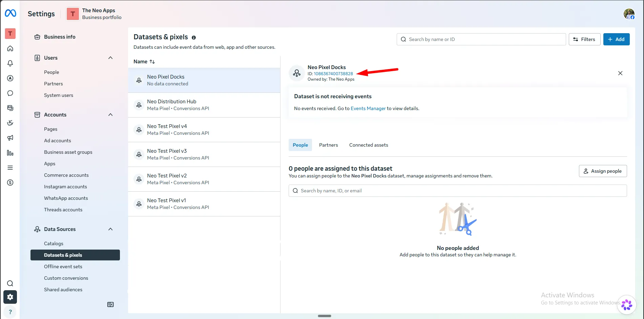Image resolution: width=644 pixels, height=319 pixels.
Task: Open WhatsApp accounts
Action: 66,198
